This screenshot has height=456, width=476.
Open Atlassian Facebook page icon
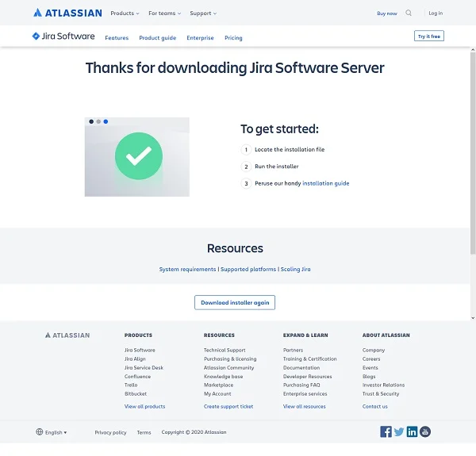(386, 431)
